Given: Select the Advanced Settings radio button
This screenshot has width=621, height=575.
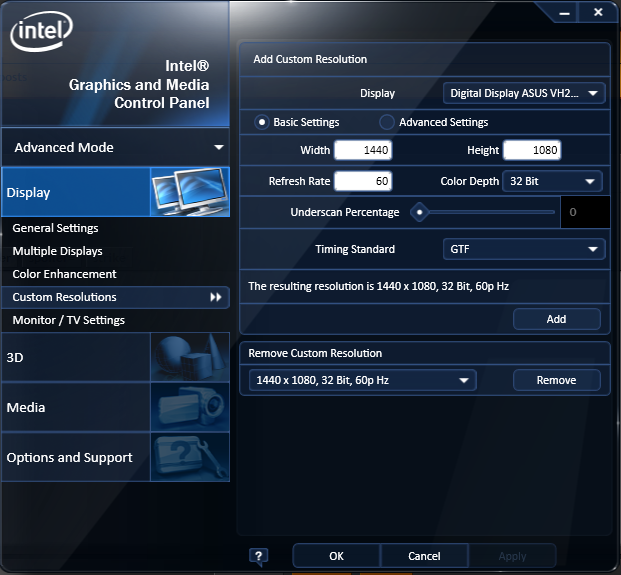Looking at the screenshot, I should tap(387, 122).
